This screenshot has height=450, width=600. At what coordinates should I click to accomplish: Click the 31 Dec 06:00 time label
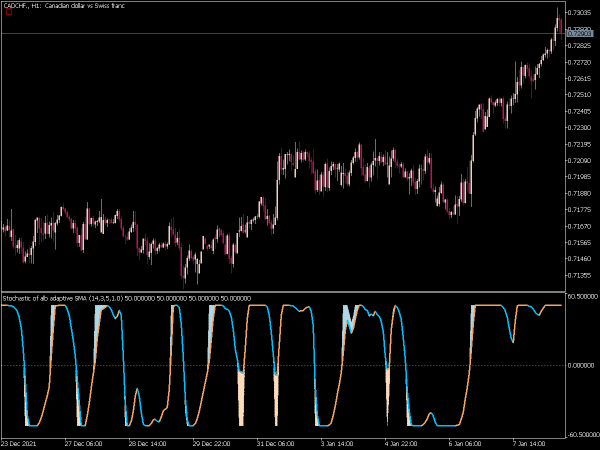[x=275, y=444]
